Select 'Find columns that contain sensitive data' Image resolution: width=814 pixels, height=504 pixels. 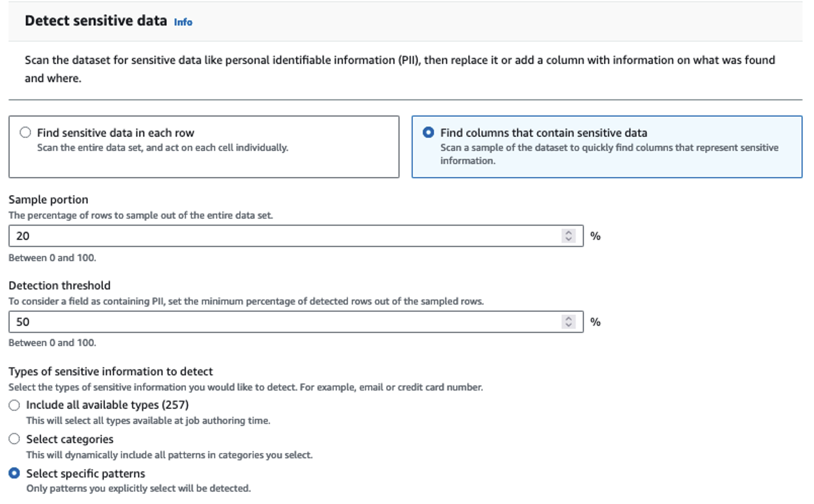(428, 132)
